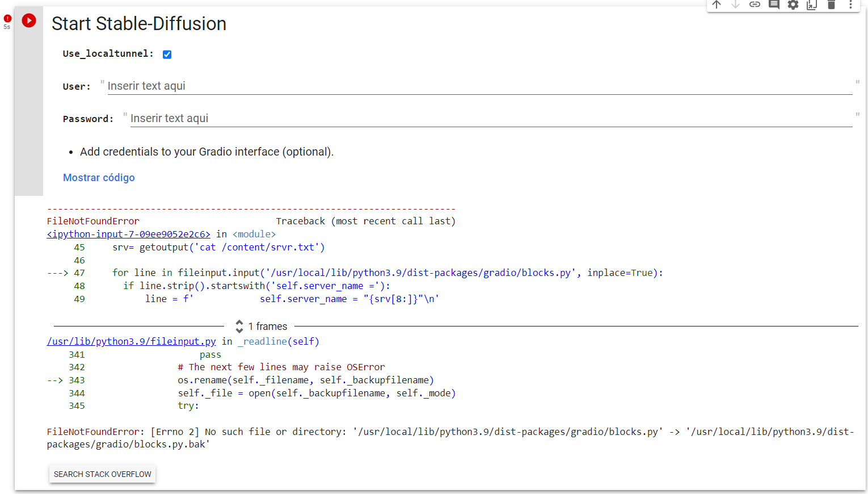Open cell settings gear icon

pos(793,5)
